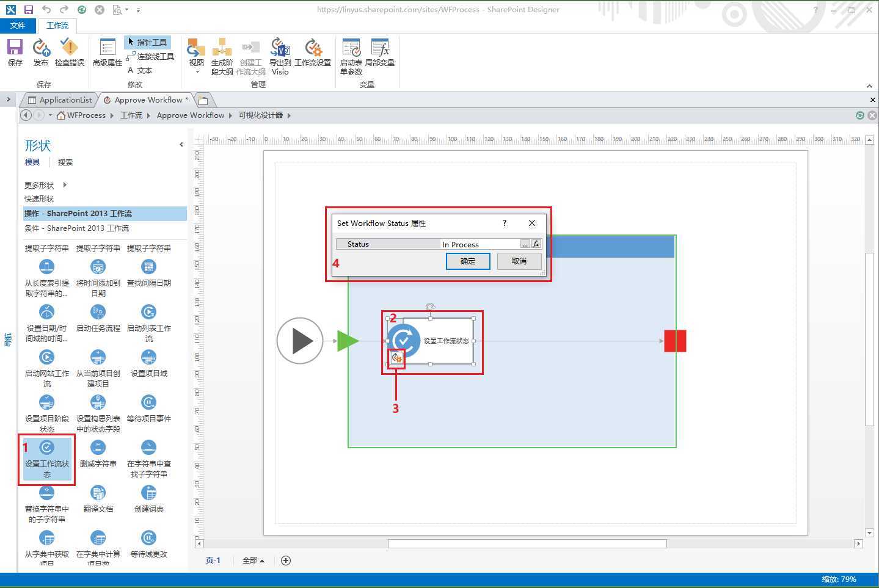Click Approve Workflow in the breadcrumb
Screen dimensions: 879x588
point(191,115)
